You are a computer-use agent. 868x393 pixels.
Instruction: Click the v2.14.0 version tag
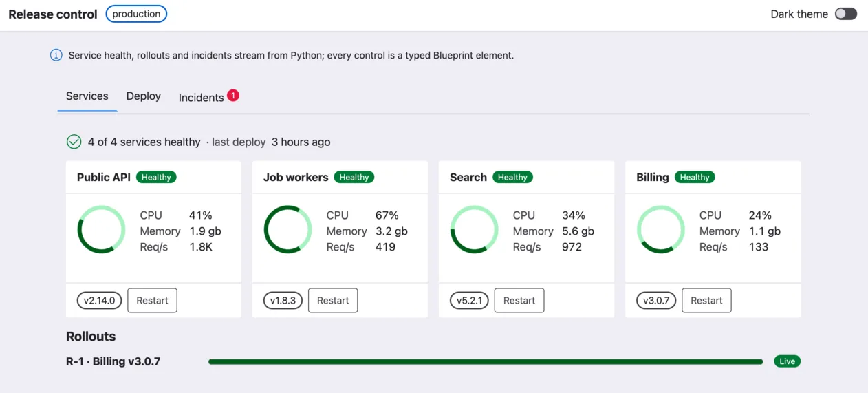pos(100,301)
